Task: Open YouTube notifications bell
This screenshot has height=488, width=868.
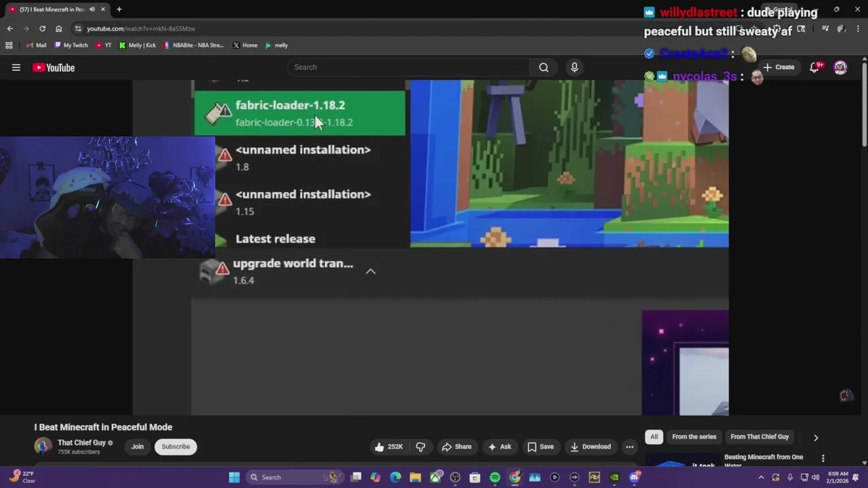Action: pos(816,67)
